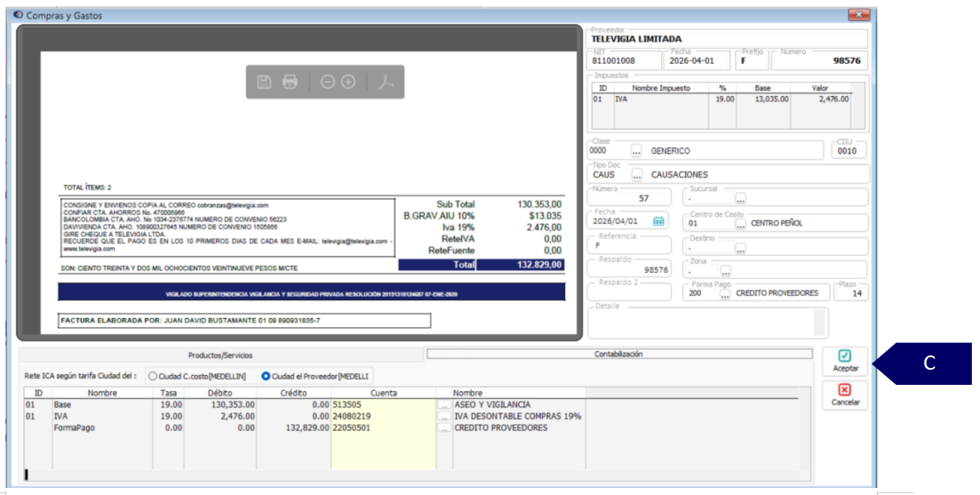The width and height of the screenshot is (980, 495).
Task: Open the Adobe Acrobat toolbar icon
Action: click(386, 82)
